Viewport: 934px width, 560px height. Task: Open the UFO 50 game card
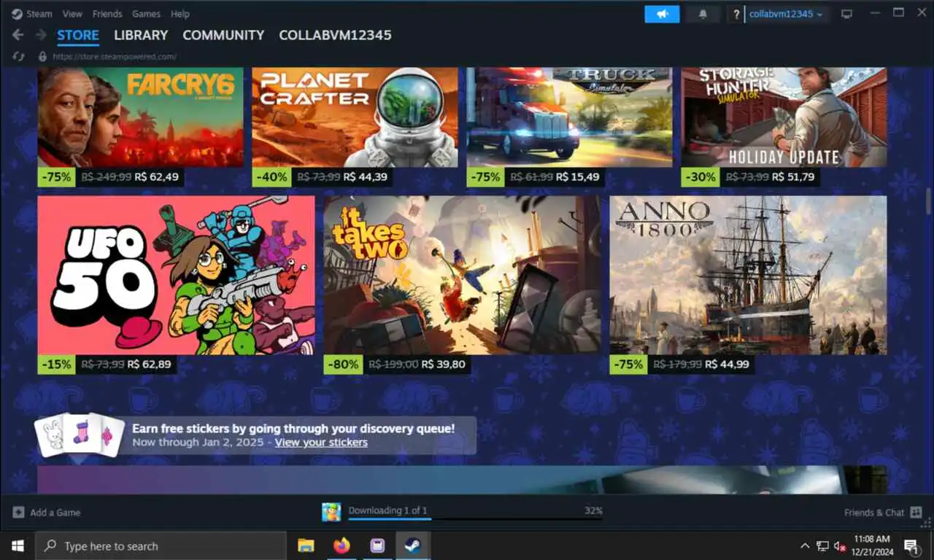(176, 275)
